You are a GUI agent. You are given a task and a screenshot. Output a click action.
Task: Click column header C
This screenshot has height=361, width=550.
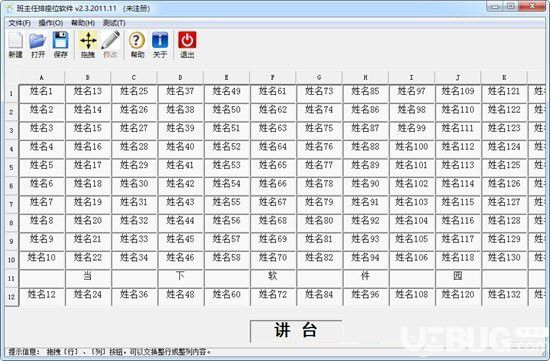pyautogui.click(x=134, y=78)
